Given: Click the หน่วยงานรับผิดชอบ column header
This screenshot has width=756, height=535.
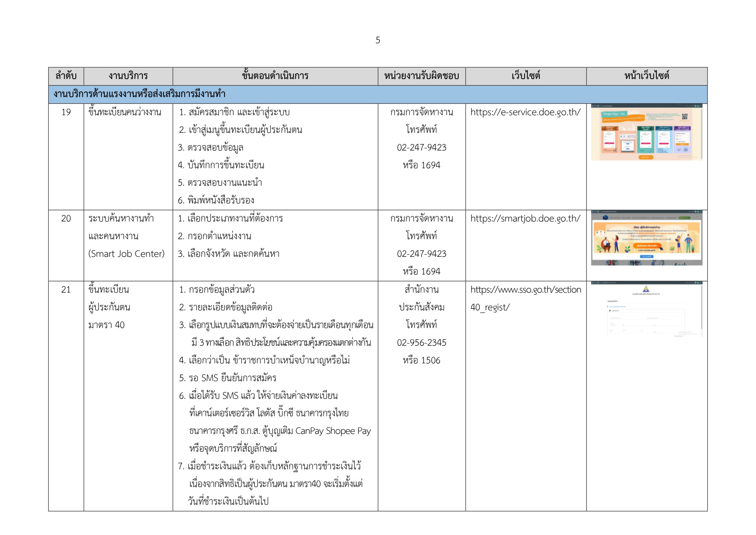Looking at the screenshot, I should coord(422,76).
